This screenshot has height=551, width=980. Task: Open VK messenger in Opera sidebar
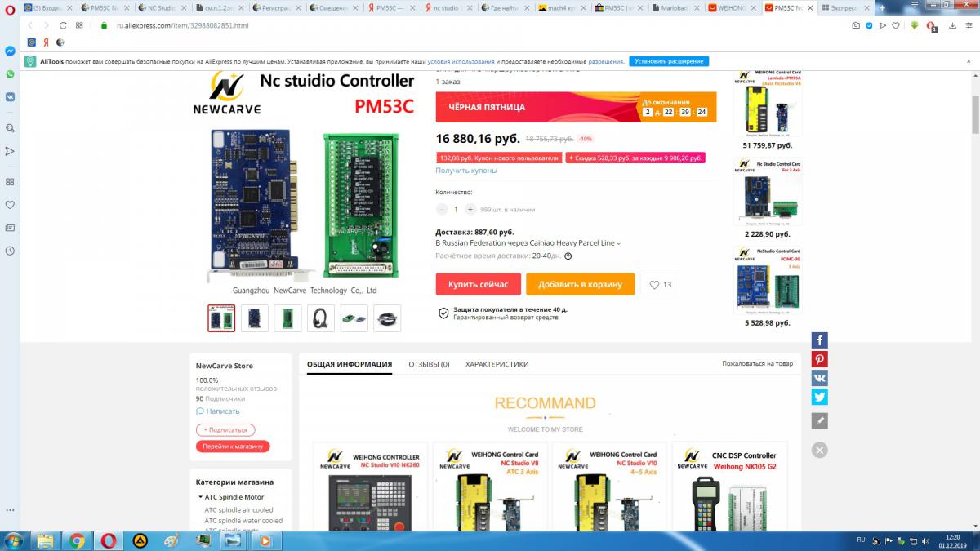(10, 96)
